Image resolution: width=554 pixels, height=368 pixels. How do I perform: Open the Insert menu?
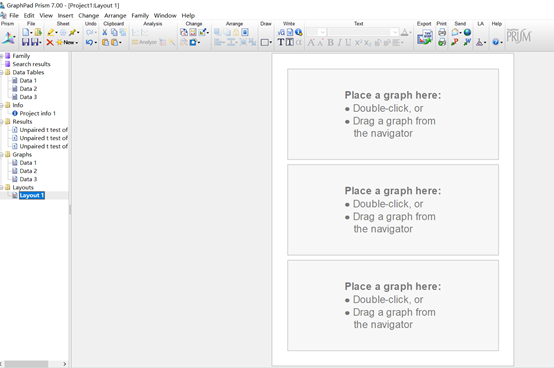click(65, 16)
